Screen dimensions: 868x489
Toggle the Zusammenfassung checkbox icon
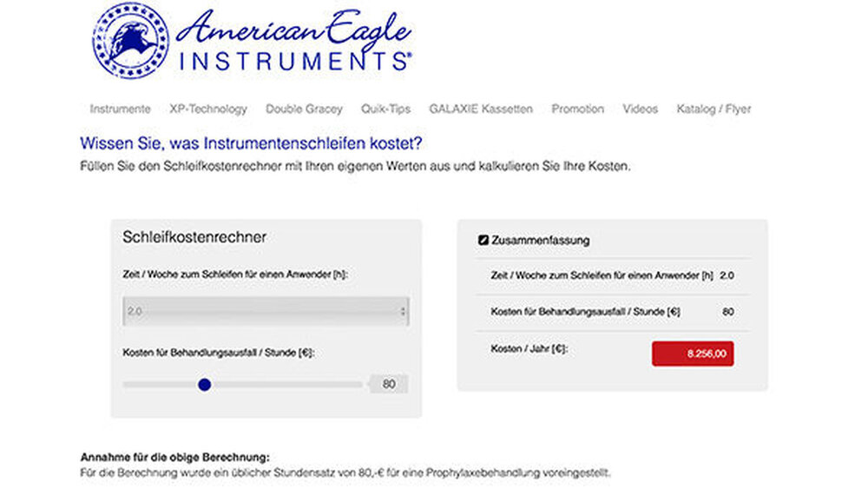(483, 241)
